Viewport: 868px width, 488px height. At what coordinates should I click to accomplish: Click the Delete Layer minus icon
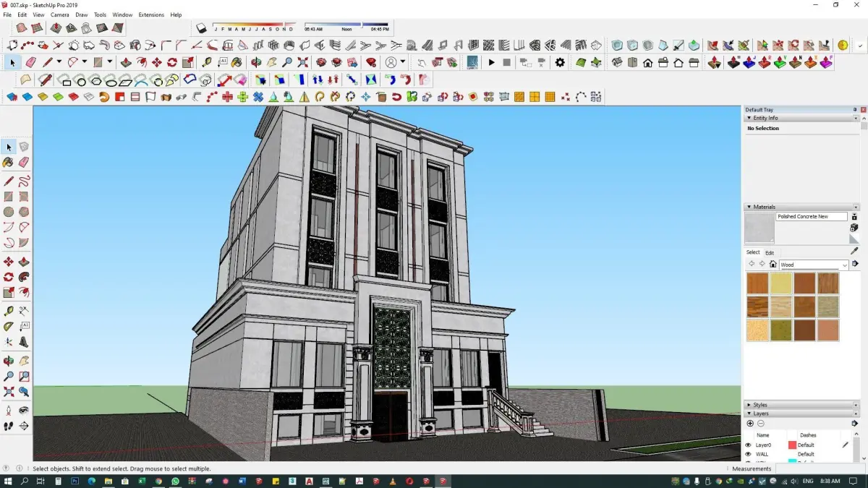pyautogui.click(x=761, y=424)
